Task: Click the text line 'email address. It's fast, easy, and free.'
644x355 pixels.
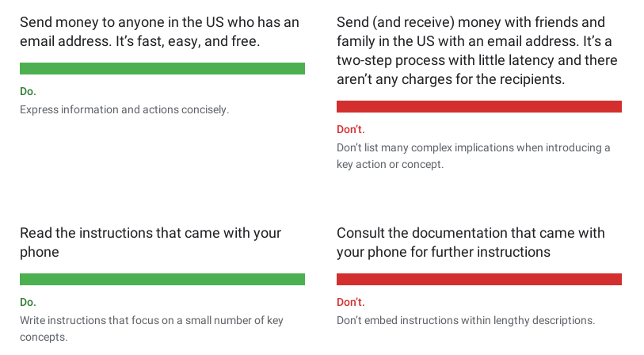Action: 139,41
